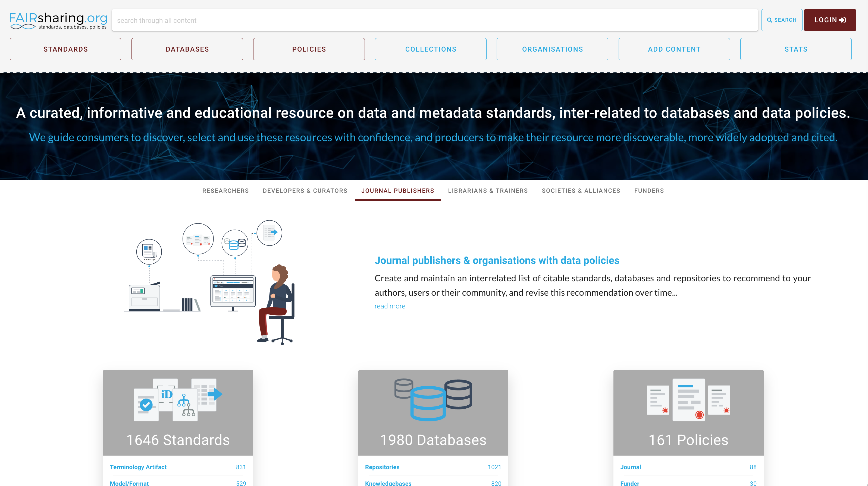Image resolution: width=868 pixels, height=486 pixels.
Task: Open the Standards navigation menu
Action: pyautogui.click(x=65, y=49)
